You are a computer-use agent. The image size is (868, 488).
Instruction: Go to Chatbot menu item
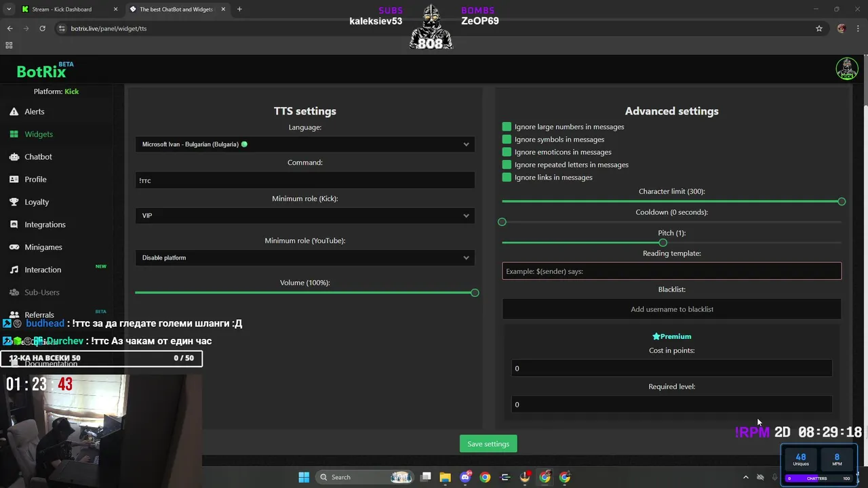click(38, 157)
